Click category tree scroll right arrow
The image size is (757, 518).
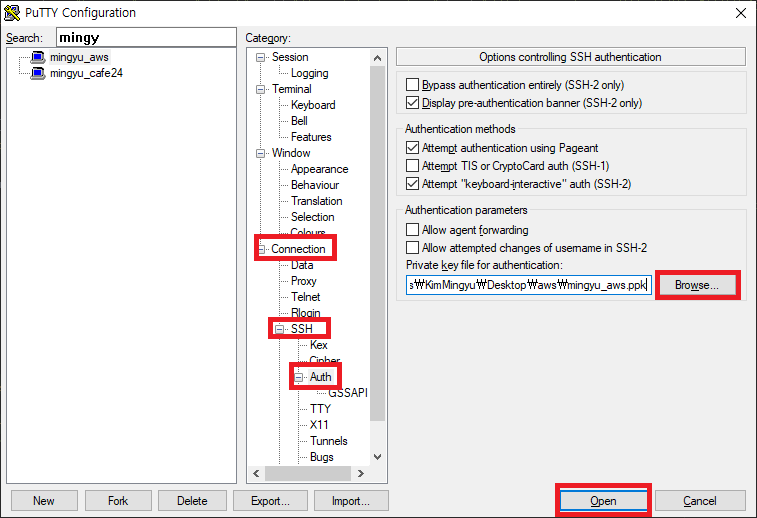[x=361, y=474]
